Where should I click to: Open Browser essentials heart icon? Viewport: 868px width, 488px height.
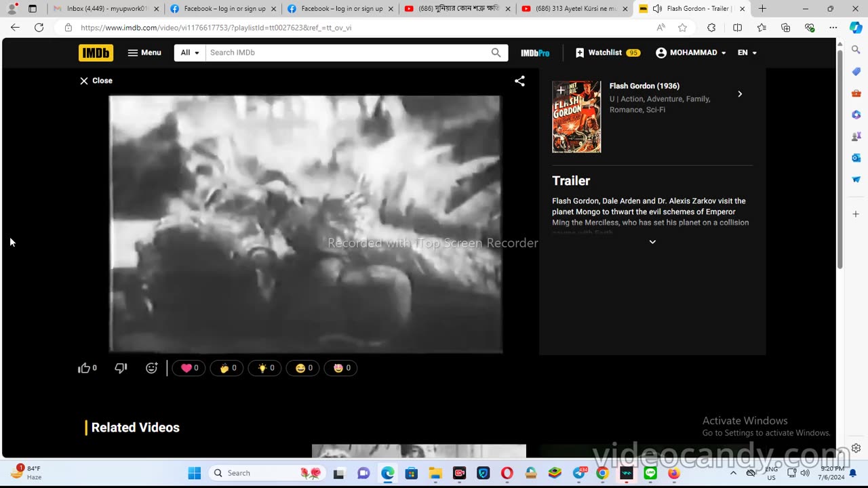[810, 28]
